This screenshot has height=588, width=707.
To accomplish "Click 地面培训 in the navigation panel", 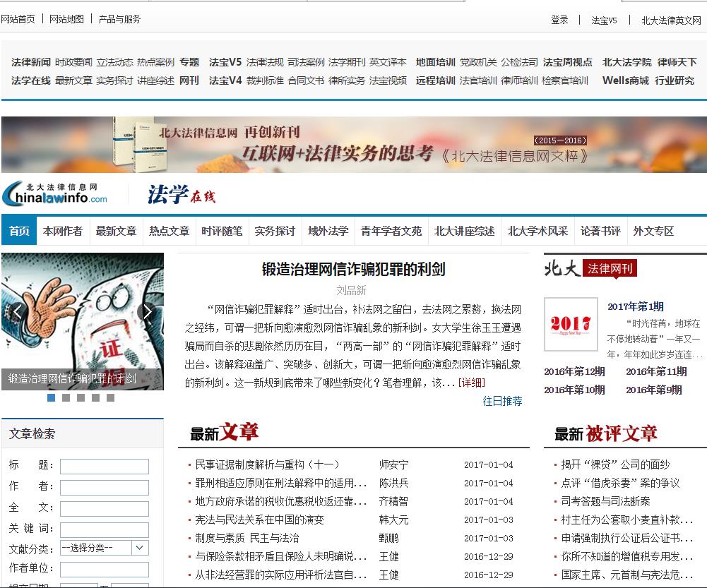I will (436, 61).
